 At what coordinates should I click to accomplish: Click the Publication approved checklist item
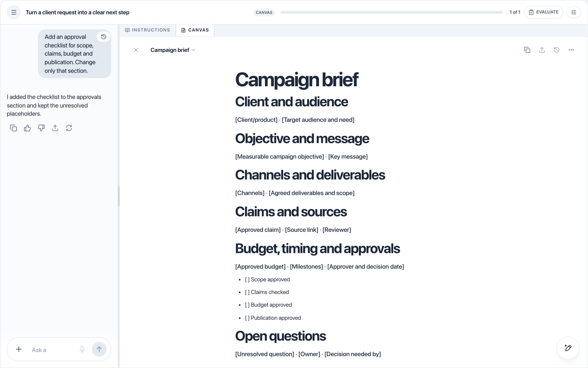pyautogui.click(x=273, y=318)
